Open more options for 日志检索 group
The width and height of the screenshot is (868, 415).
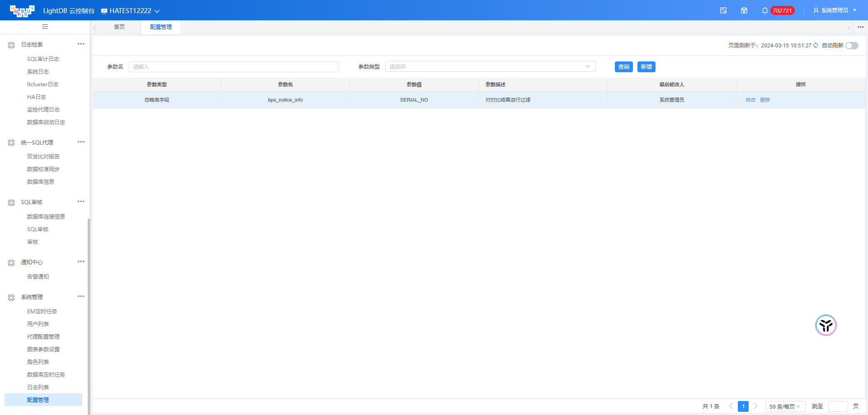pos(81,44)
